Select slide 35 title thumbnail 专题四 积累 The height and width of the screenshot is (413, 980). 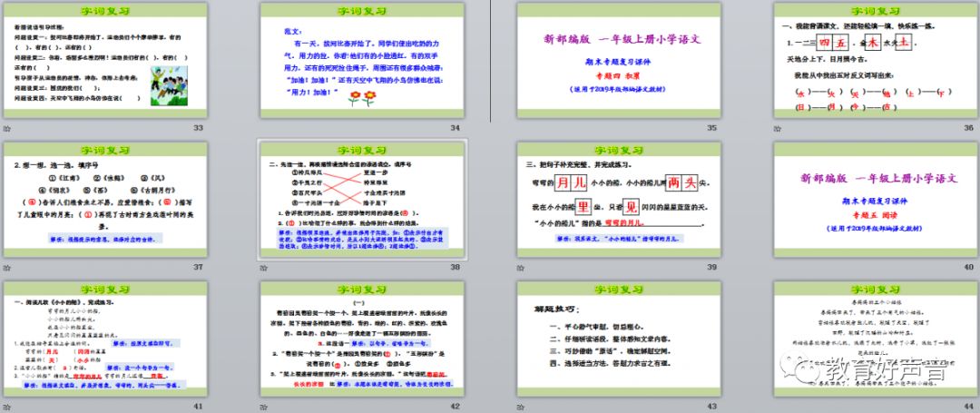(x=620, y=61)
